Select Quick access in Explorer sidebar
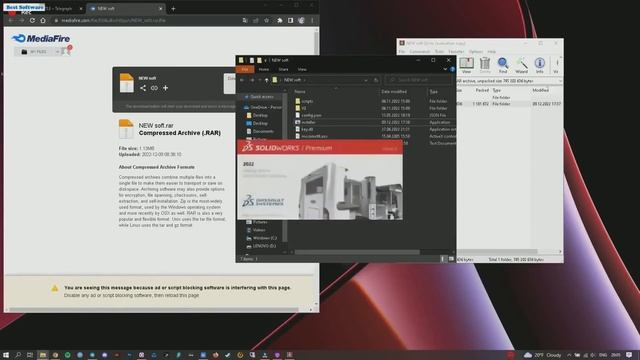640x360 pixels. click(262, 97)
